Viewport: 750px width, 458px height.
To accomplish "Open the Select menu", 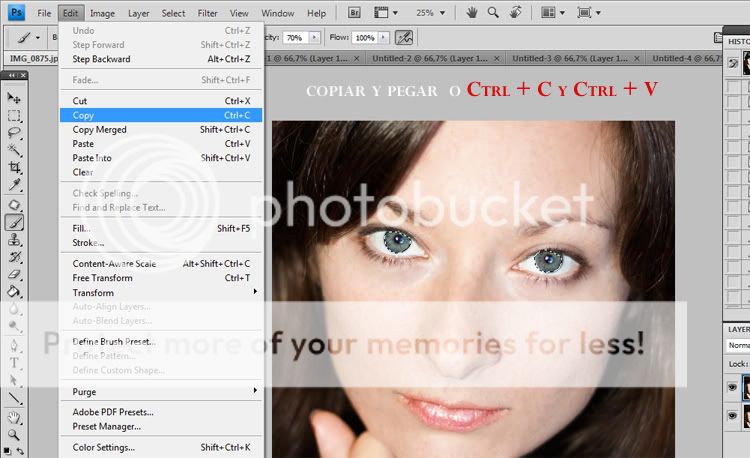I will 173,13.
